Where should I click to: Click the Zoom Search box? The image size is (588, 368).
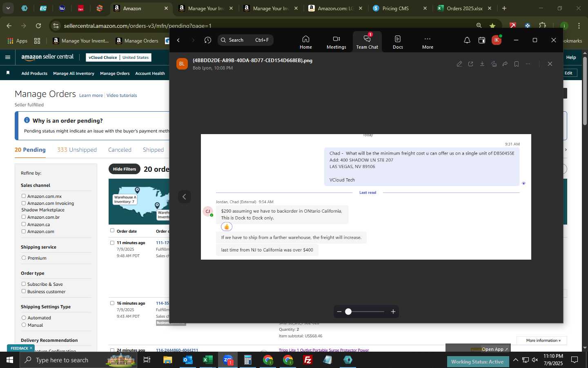[245, 40]
